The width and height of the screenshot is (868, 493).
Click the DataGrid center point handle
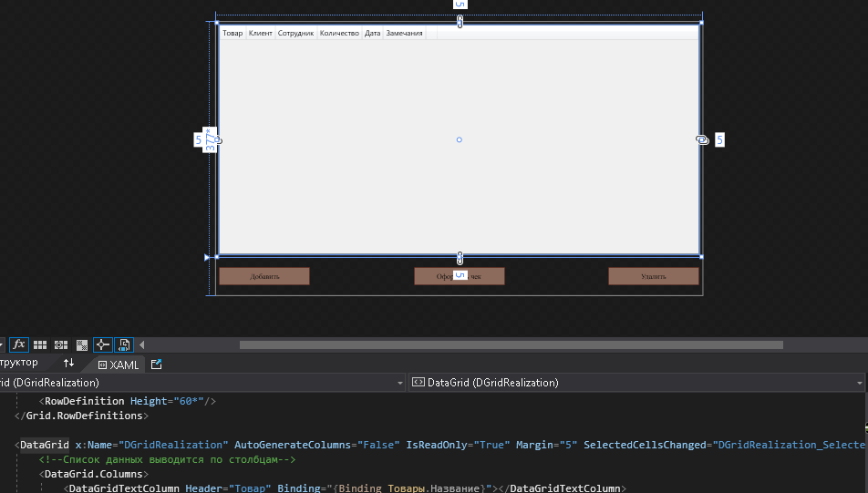coord(459,140)
